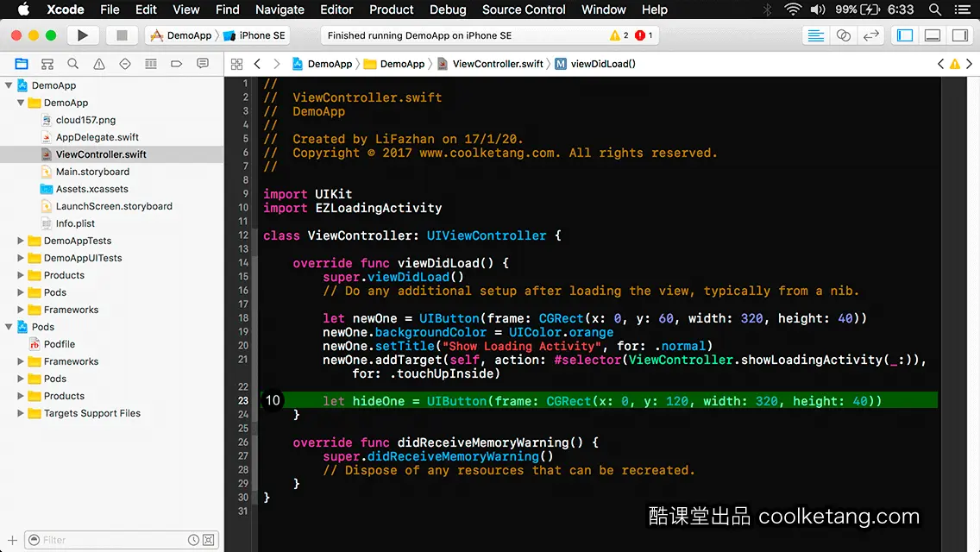
Task: Expand Products under DemoApp project
Action: pyautogui.click(x=21, y=275)
